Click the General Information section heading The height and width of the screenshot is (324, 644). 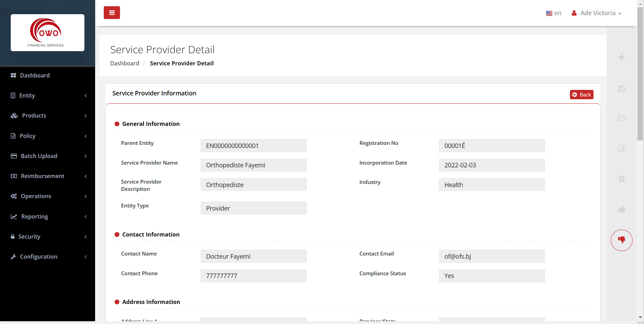(151, 124)
